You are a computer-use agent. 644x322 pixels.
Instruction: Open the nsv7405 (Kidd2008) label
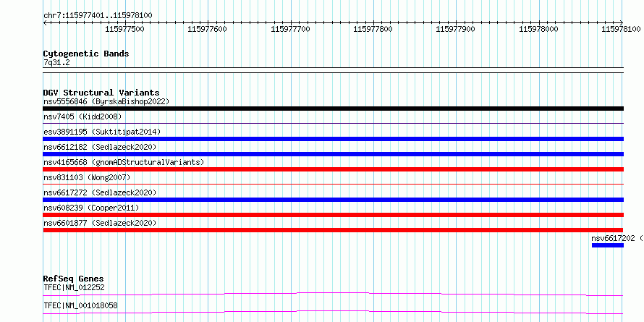coord(82,116)
